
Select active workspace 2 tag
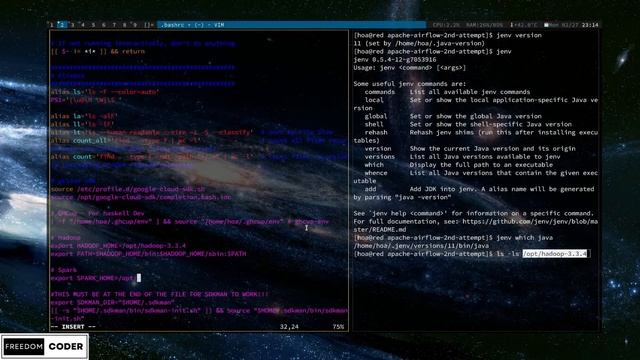click(x=62, y=25)
